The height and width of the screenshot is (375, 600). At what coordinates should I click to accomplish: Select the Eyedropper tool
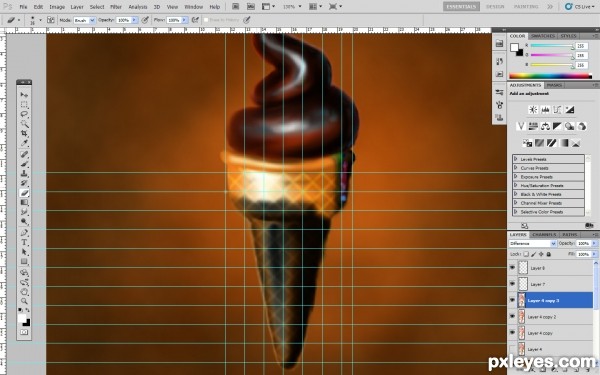tap(24, 143)
